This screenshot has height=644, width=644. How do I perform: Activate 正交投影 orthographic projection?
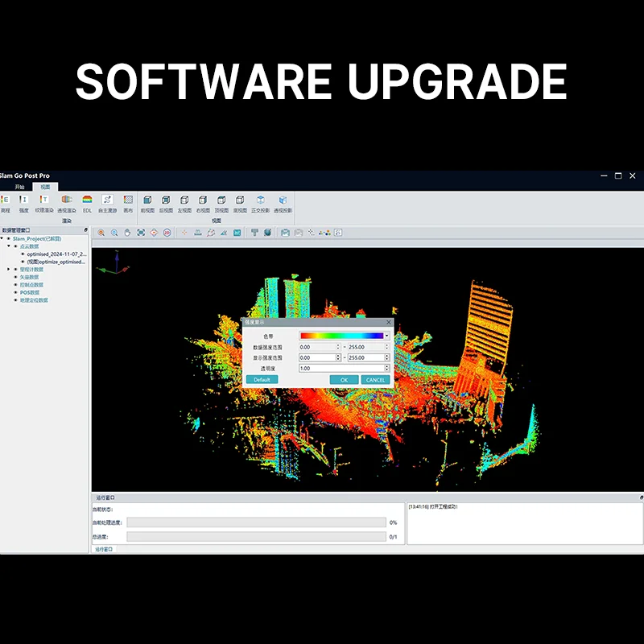[x=260, y=200]
